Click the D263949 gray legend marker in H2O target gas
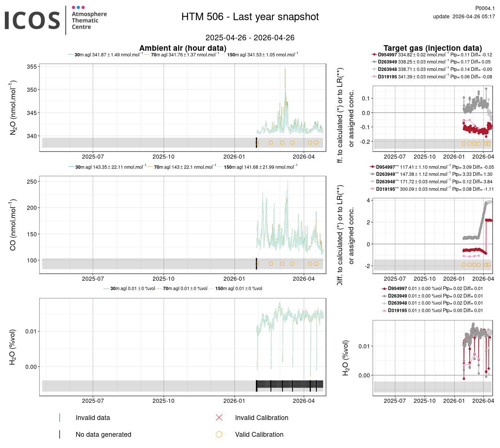500x448 pixels. [x=384, y=296]
